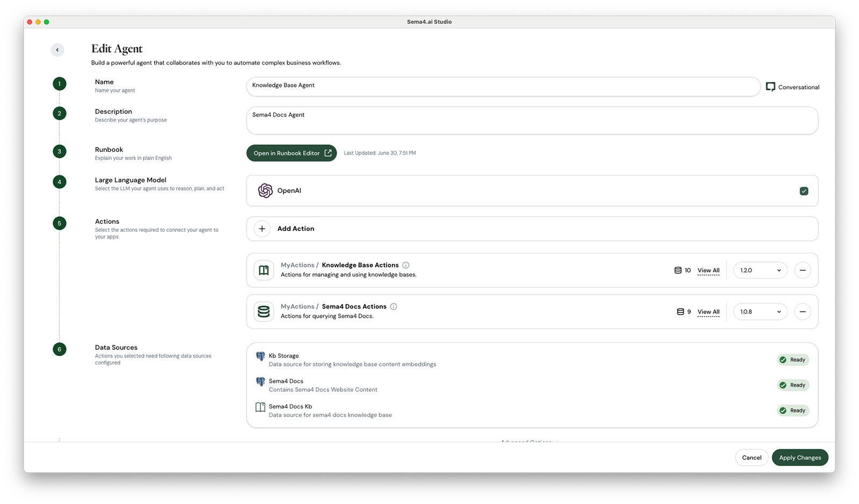Jump to step 3 Runbook
Viewport: 859px width, 504px height.
tap(60, 151)
